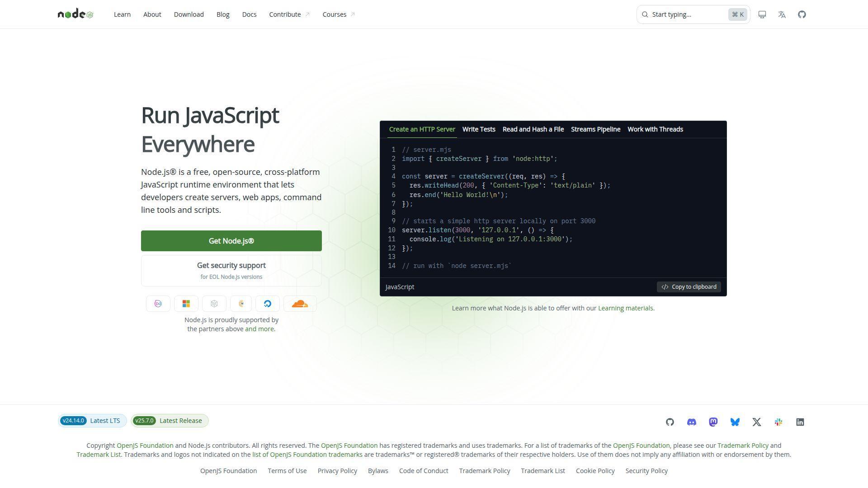Open the Download section
Image resolution: width=868 pixels, height=488 pixels.
189,14
